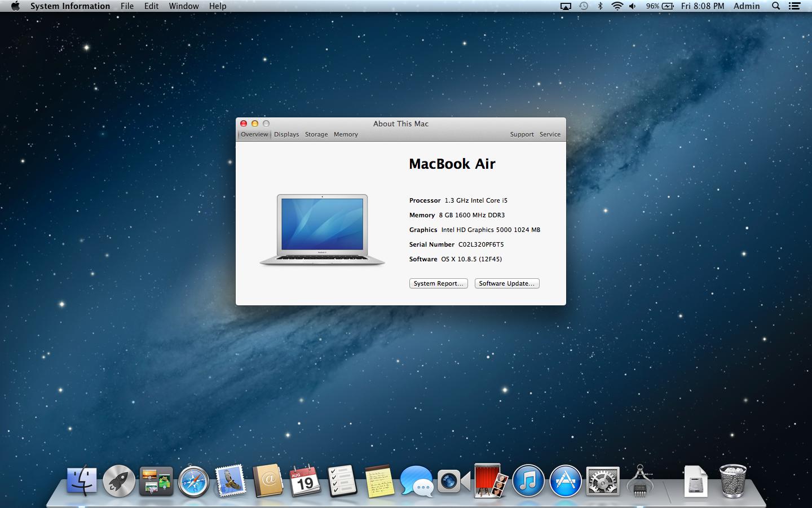
Task: Minimize the About This Mac window
Action: click(x=255, y=124)
